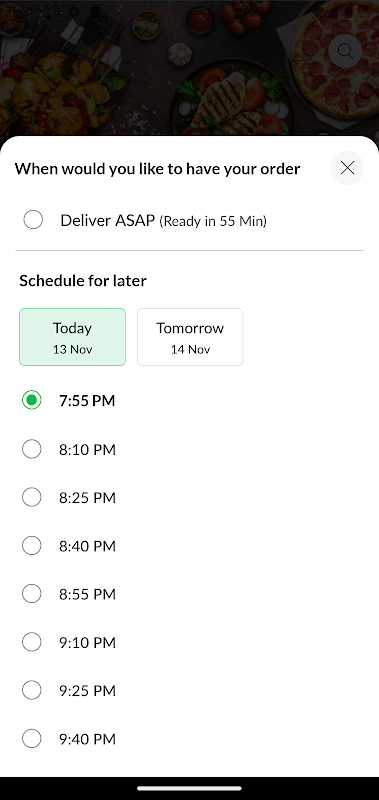The height and width of the screenshot is (800, 379).
Task: Pick the 8:55 PM radio button
Action: point(32,594)
